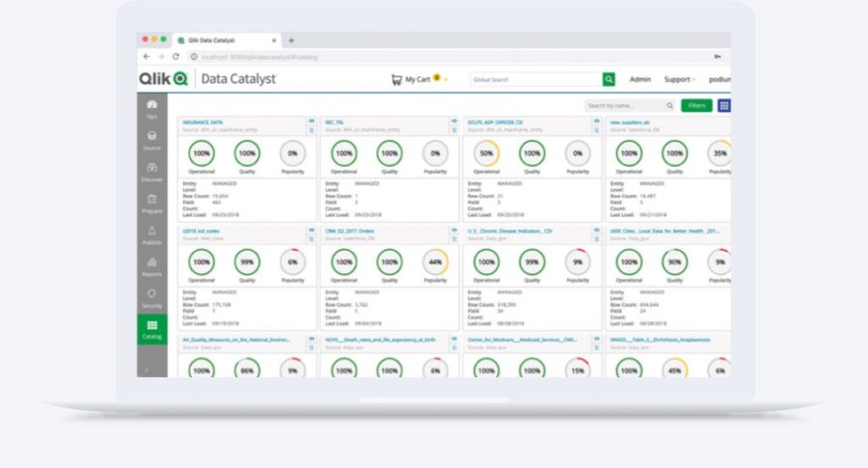Collapse the sidebar with the bottom chevron

(147, 370)
